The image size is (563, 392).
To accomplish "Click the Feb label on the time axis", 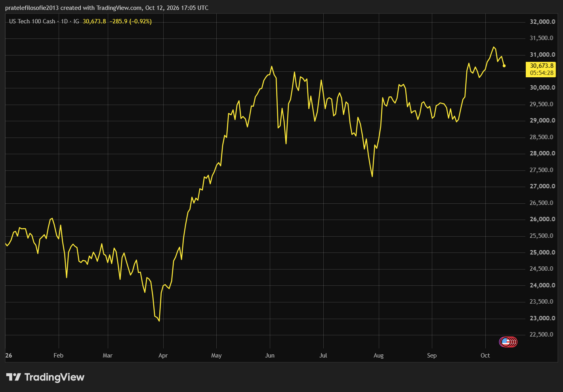I will (x=58, y=356).
